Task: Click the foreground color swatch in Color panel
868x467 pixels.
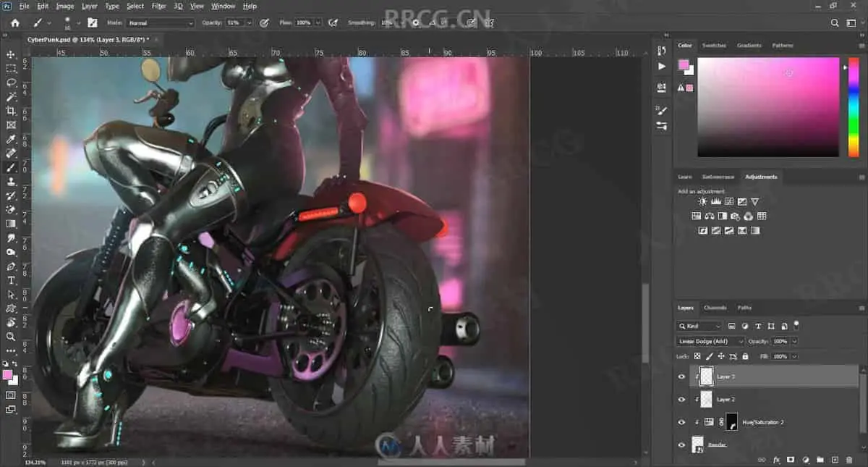Action: click(x=684, y=65)
